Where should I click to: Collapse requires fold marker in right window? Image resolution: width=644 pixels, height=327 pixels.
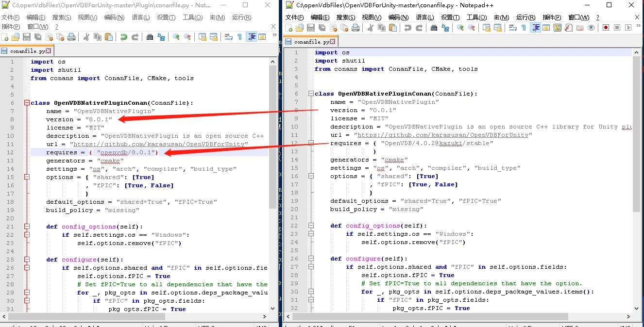[x=311, y=143]
